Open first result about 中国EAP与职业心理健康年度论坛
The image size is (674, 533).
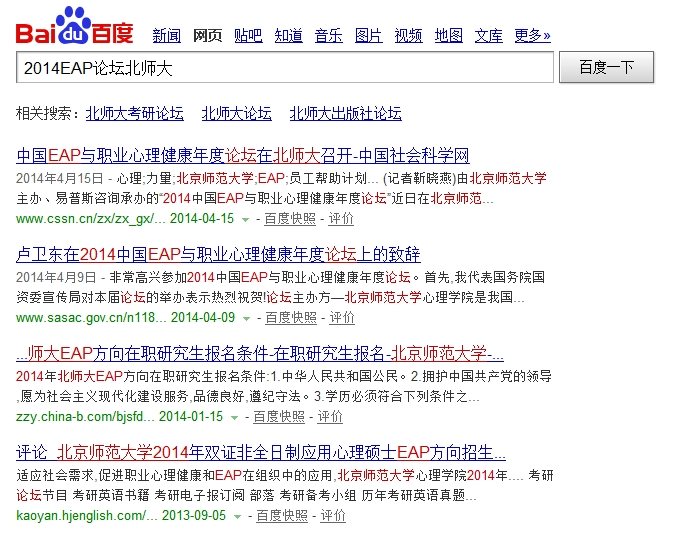243,156
